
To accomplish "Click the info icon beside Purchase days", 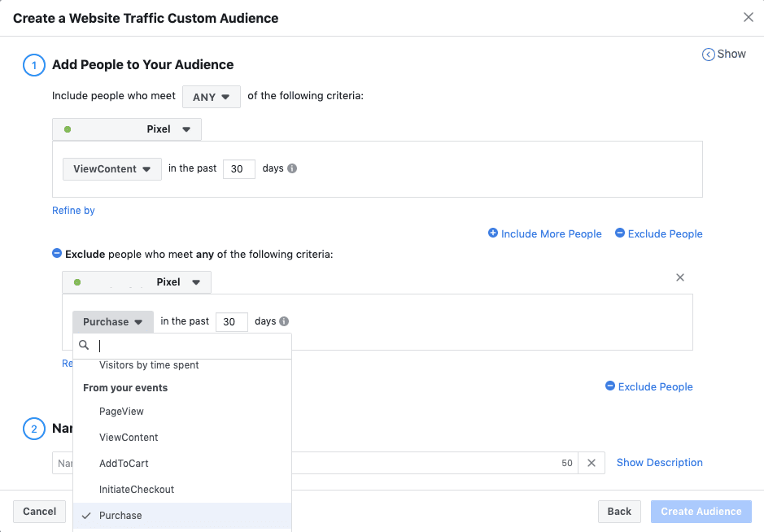I will (x=284, y=322).
